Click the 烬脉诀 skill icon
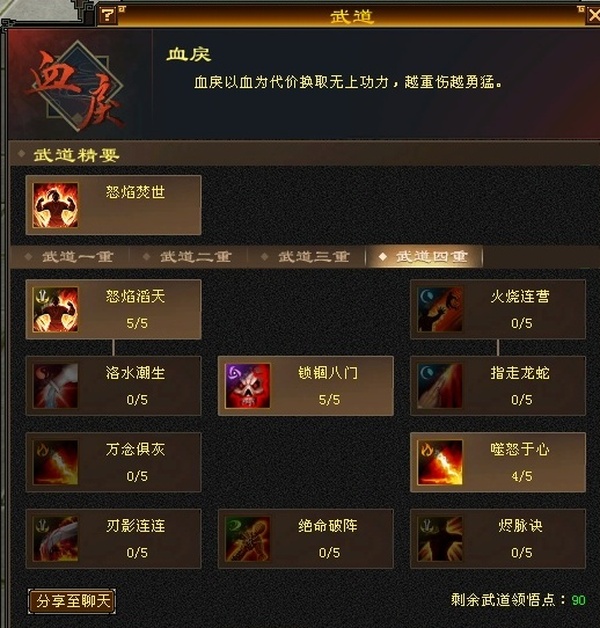This screenshot has height=628, width=600. point(440,539)
